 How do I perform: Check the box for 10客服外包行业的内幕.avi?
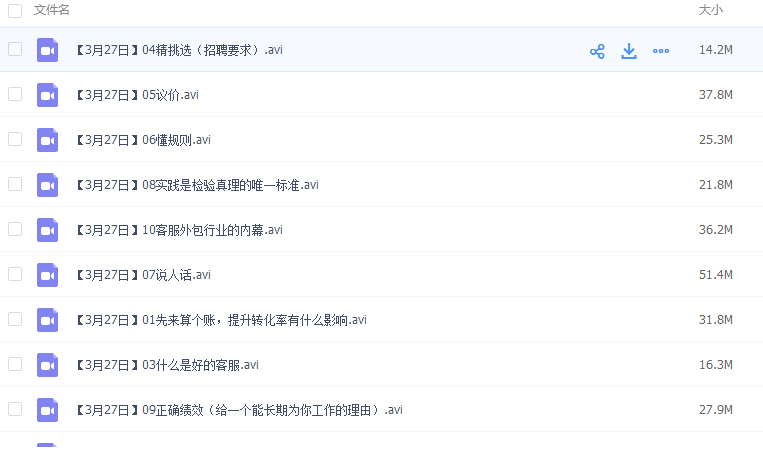(15, 229)
